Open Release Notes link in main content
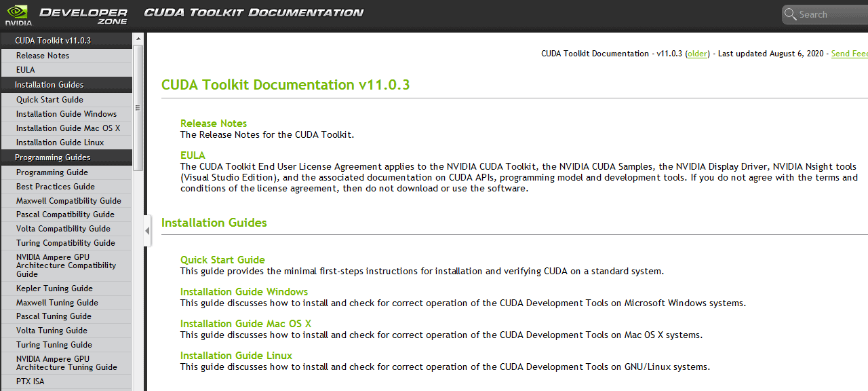 point(214,124)
